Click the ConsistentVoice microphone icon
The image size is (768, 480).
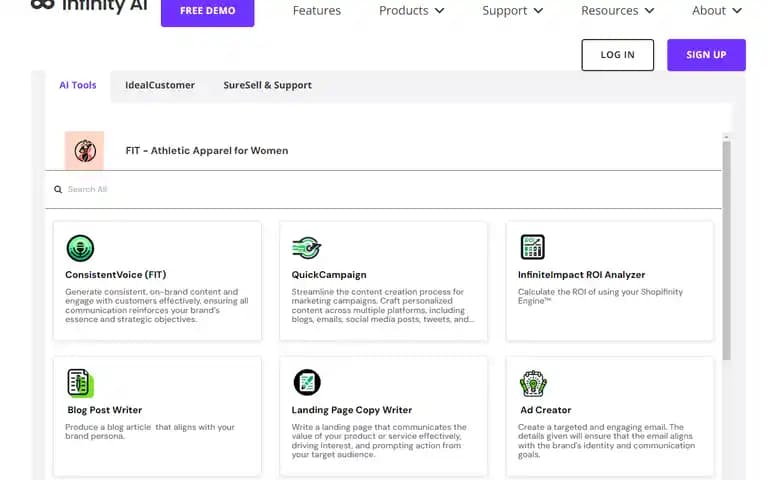tap(80, 248)
